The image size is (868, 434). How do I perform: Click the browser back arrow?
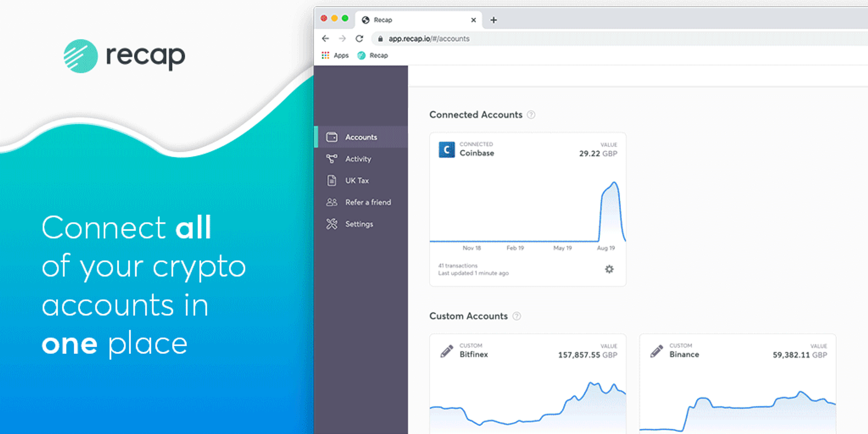pyautogui.click(x=325, y=38)
